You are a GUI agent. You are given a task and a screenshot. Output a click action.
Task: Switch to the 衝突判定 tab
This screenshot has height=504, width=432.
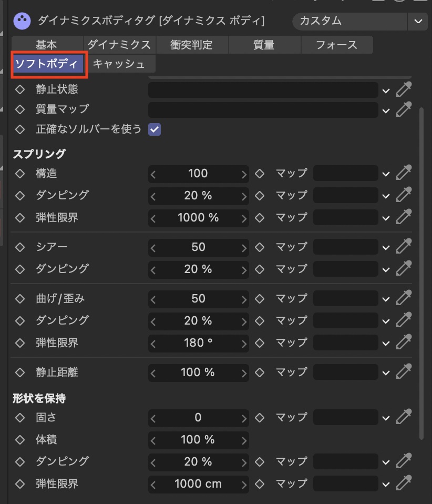[191, 45]
